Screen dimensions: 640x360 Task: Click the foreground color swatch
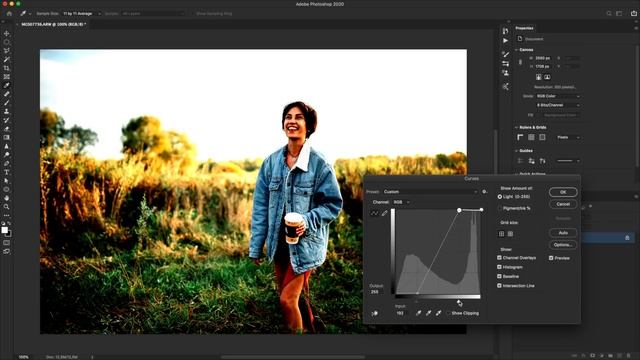(x=4, y=230)
